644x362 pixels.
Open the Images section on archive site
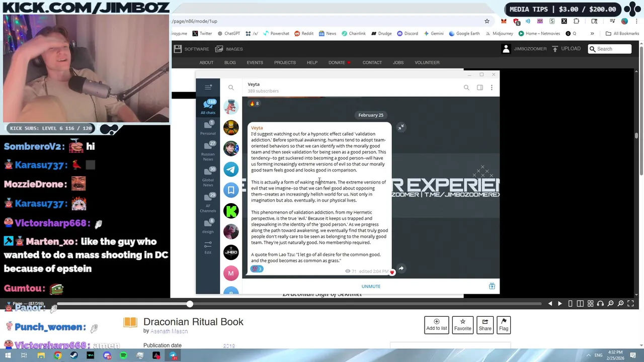click(229, 49)
